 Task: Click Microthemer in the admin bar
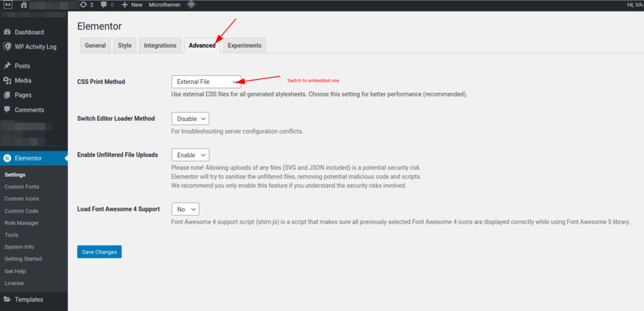pyautogui.click(x=165, y=5)
